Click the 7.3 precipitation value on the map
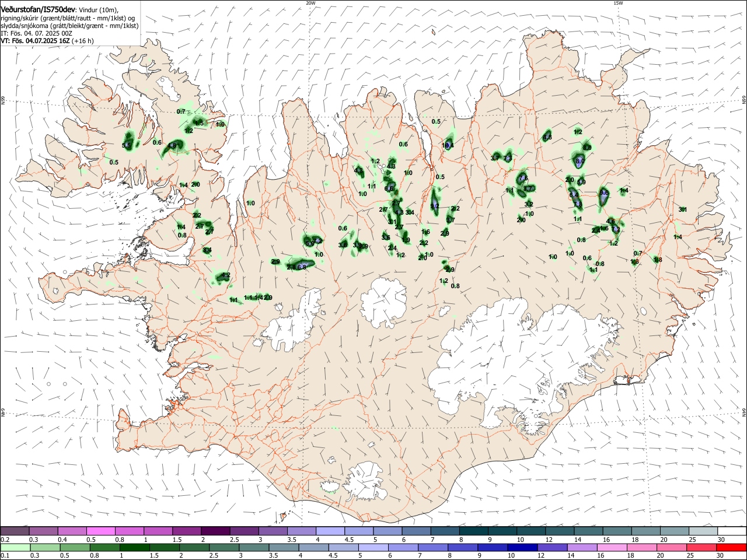The width and height of the screenshot is (747, 560). click(508, 158)
